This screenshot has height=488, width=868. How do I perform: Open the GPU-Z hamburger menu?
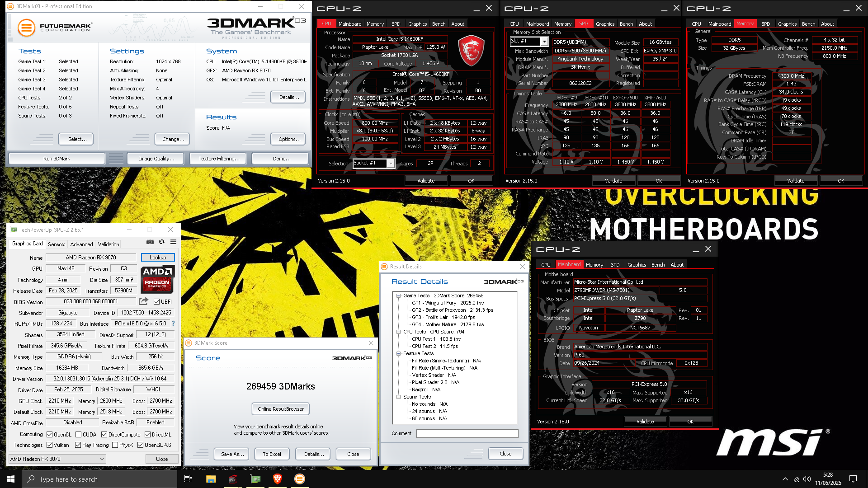[x=173, y=242]
